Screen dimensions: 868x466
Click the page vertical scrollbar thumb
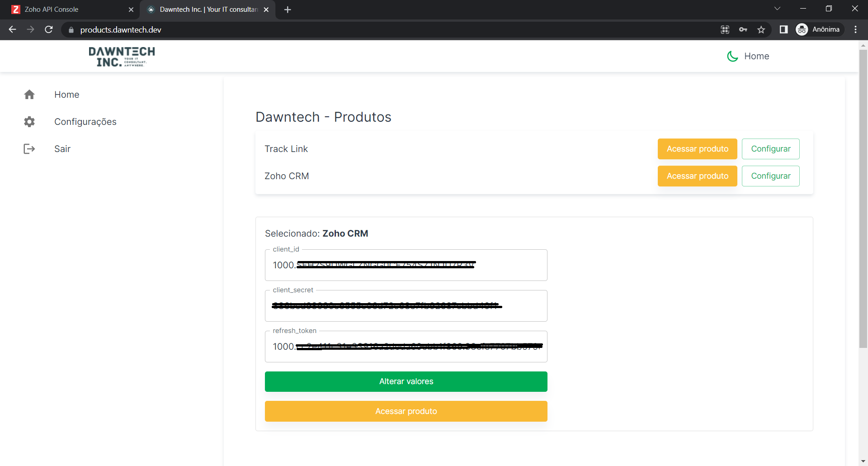[x=863, y=199]
